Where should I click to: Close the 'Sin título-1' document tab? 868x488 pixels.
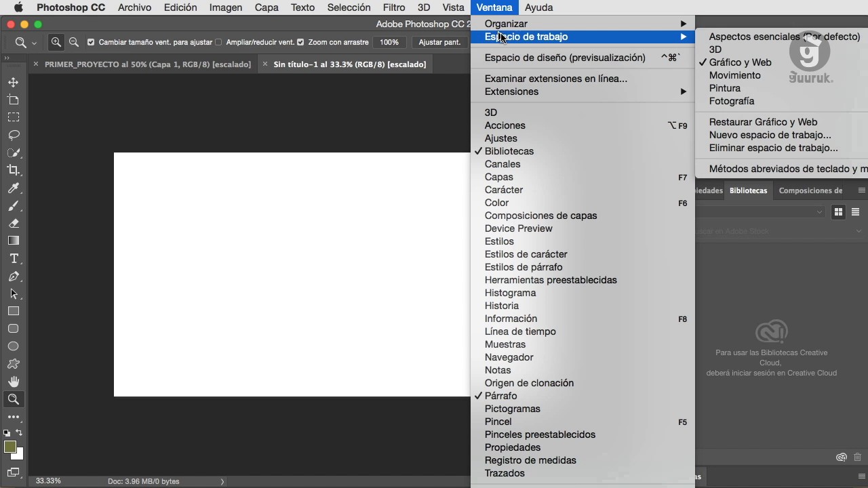click(265, 64)
